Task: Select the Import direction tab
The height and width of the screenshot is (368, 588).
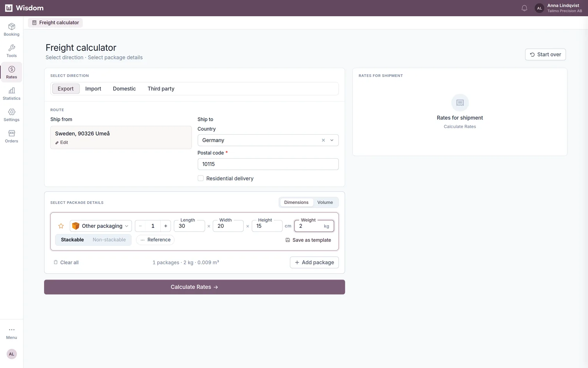Action: click(x=93, y=89)
